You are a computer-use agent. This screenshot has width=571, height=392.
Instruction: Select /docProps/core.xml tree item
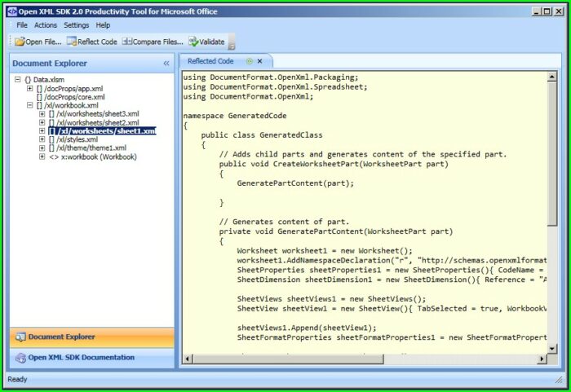pyautogui.click(x=71, y=97)
